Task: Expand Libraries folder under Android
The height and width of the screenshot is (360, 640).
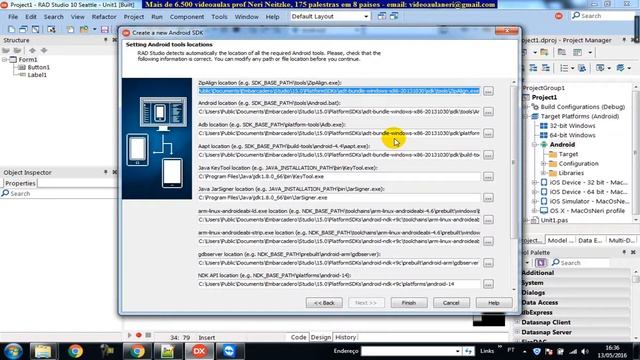Action: click(x=543, y=173)
